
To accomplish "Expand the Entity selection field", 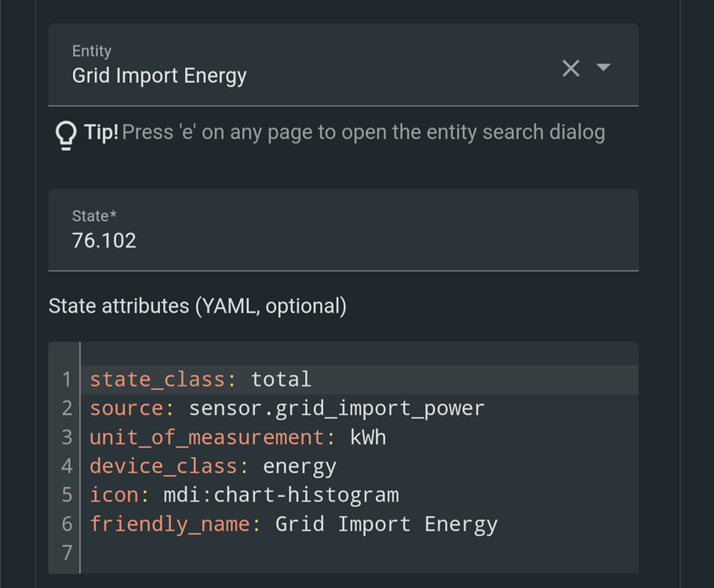I will click(x=314, y=64).
